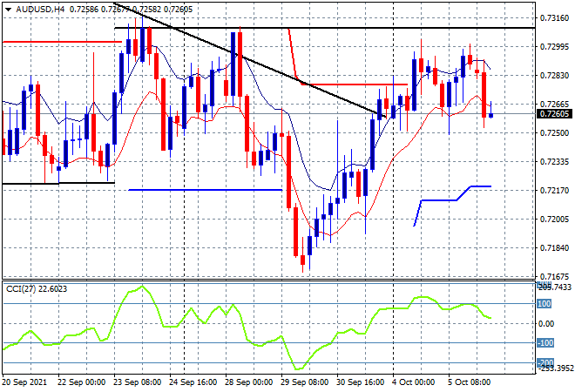Click the 0.72005 price axis label
Screen dimensions: 575x392
coord(555,220)
